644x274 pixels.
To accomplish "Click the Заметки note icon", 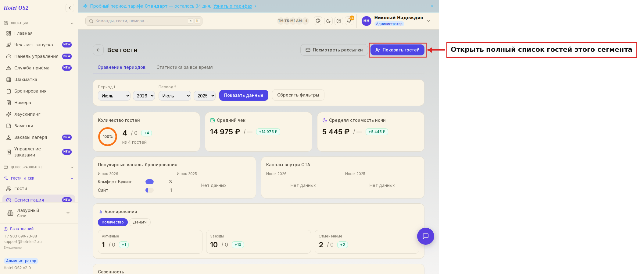I will coord(9,126).
